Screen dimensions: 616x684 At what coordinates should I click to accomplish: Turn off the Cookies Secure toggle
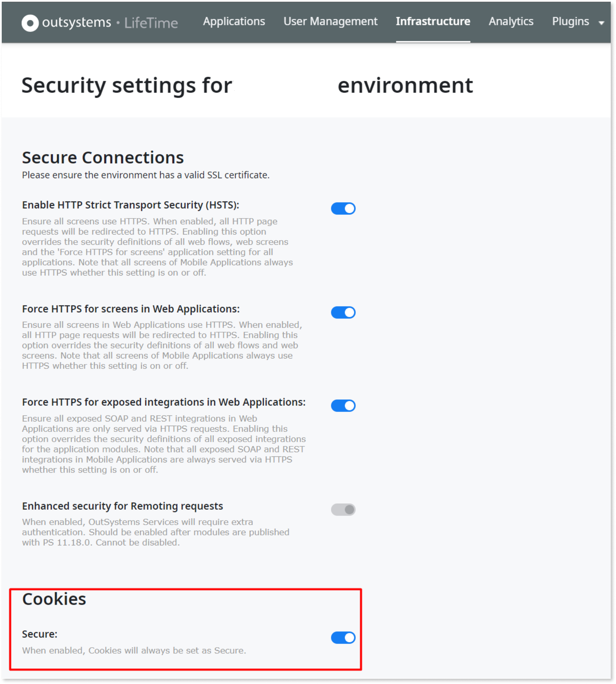(x=343, y=637)
